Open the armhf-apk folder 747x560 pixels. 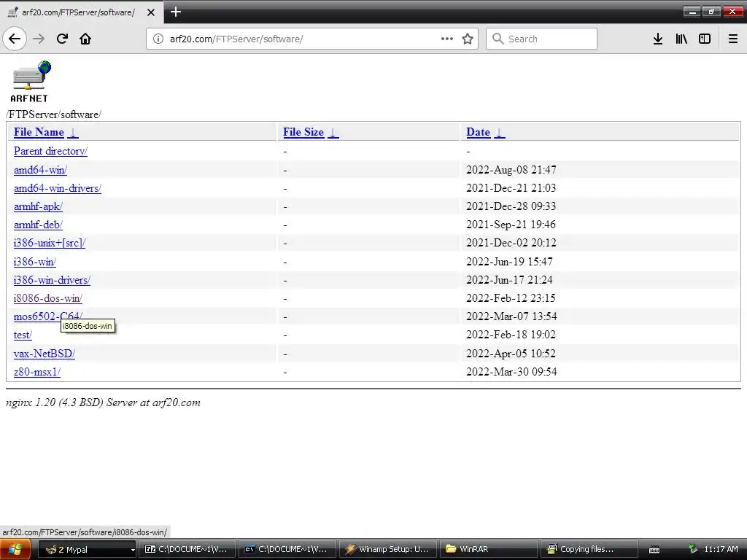pos(38,206)
